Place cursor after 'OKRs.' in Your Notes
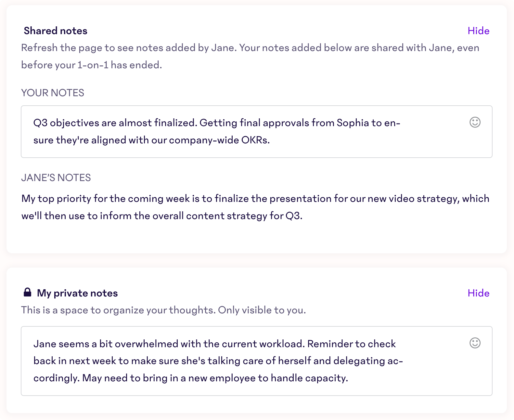Viewport: 514px width, 420px height. (x=270, y=140)
